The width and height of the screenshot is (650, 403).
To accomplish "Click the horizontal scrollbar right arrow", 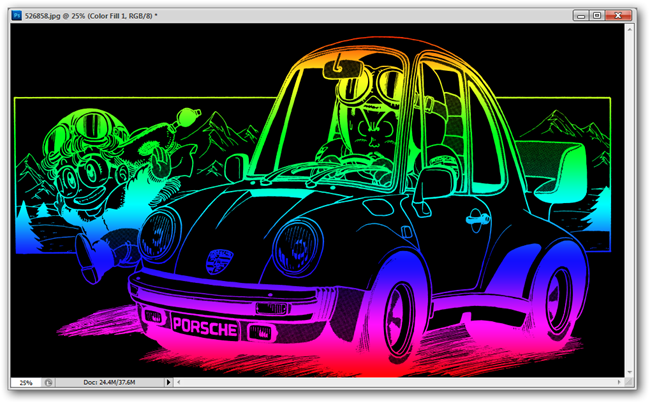I will coord(619,382).
